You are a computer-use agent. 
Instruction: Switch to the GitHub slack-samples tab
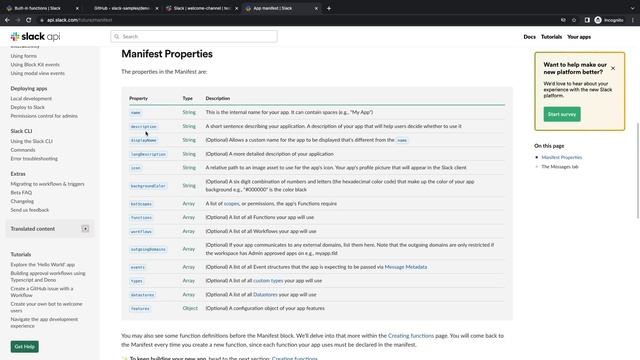point(122,8)
